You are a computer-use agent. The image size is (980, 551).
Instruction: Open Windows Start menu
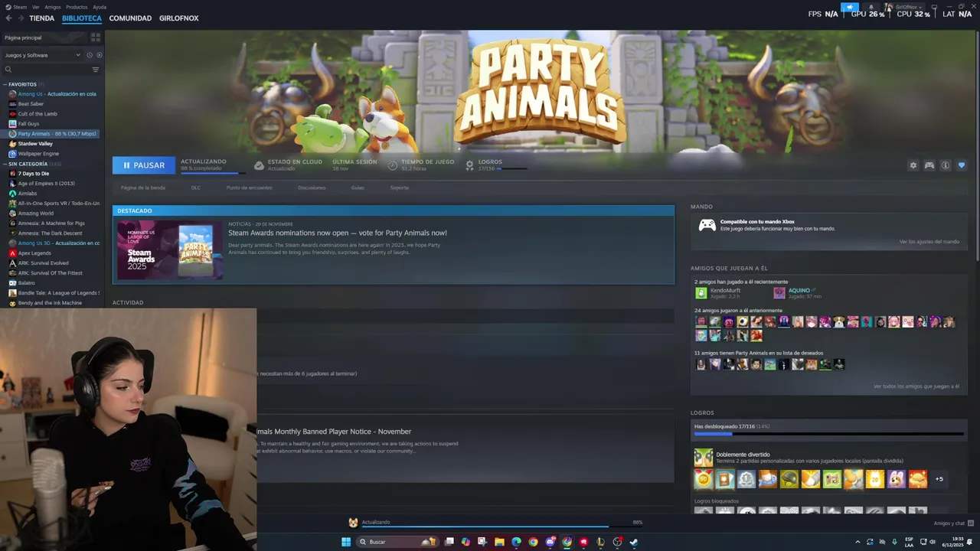[346, 542]
